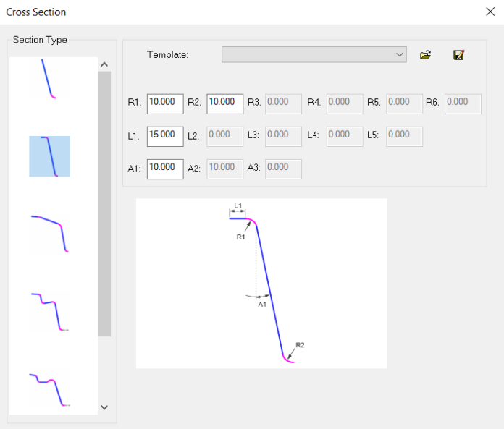Focus the L1 length input field
This screenshot has height=429, width=504.
[164, 135]
